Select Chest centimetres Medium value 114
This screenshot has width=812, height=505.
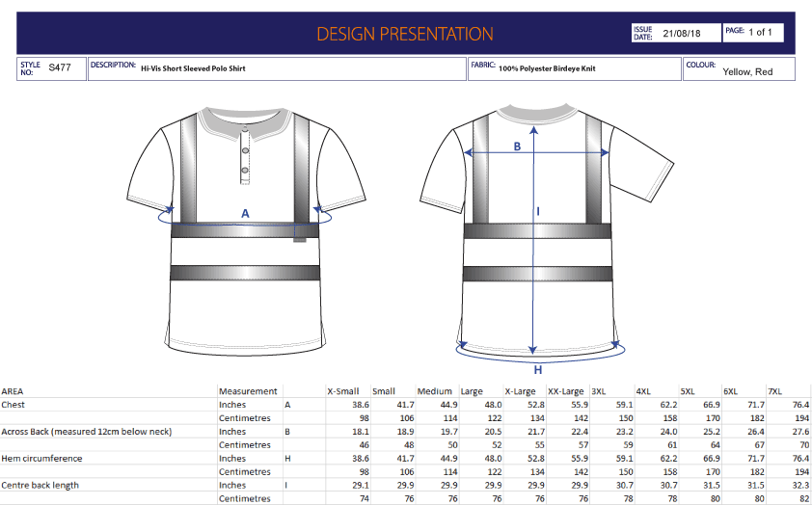(450, 418)
